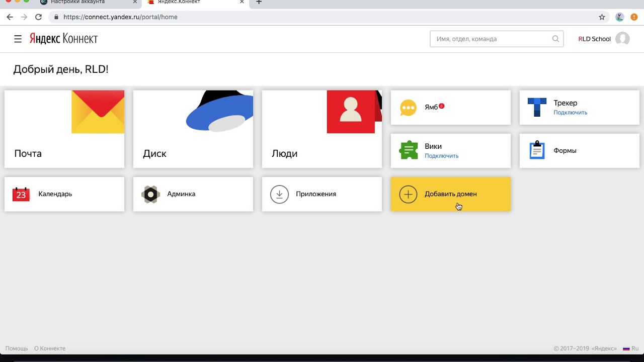
Task: Click the site lock icon in address bar
Action: [x=56, y=17]
